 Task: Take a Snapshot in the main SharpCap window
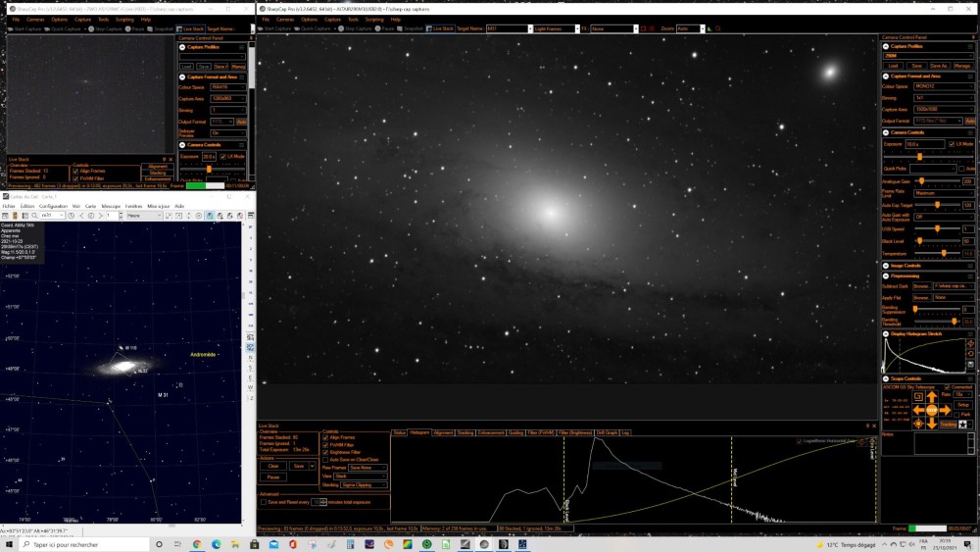410,28
